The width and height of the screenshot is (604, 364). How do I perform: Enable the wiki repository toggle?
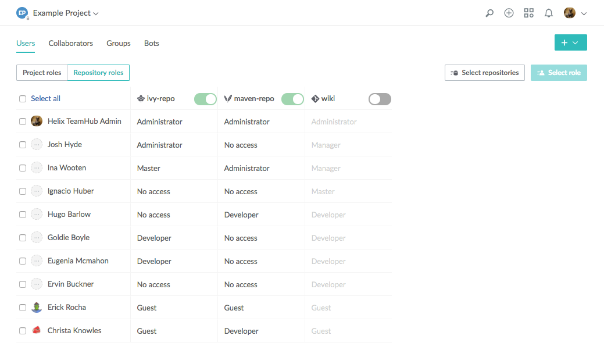380,99
